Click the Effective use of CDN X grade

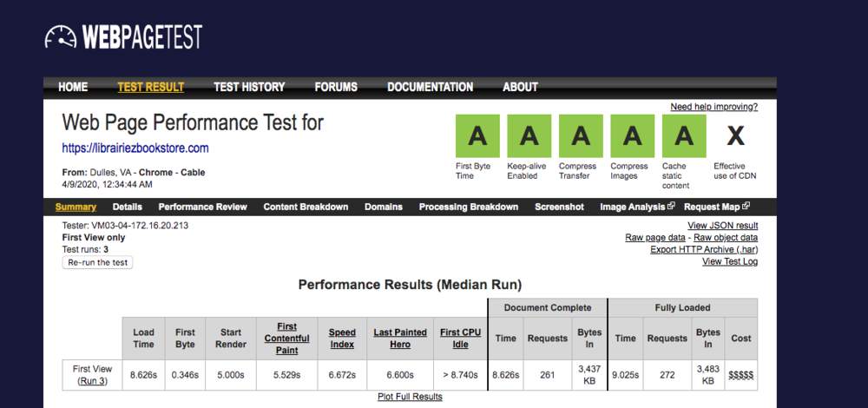point(735,135)
